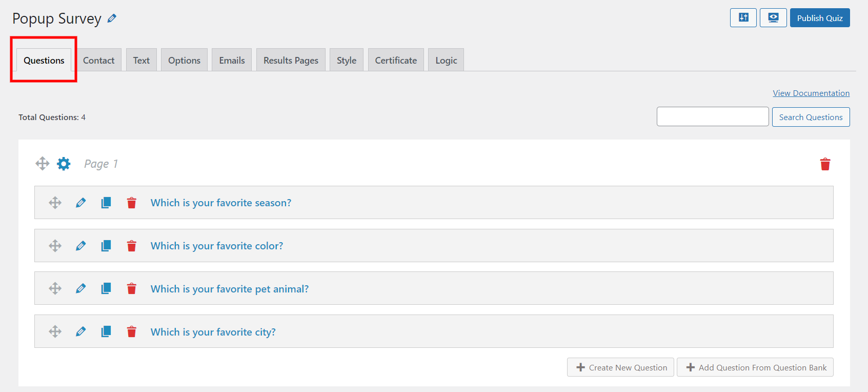The width and height of the screenshot is (868, 392).
Task: Open 'Which is your favorite color?' question
Action: (x=217, y=246)
